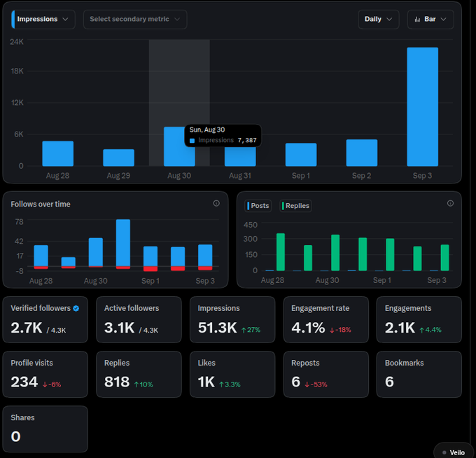Image resolution: width=476 pixels, height=458 pixels.
Task: Open the Shares card
Action: [x=45, y=429]
